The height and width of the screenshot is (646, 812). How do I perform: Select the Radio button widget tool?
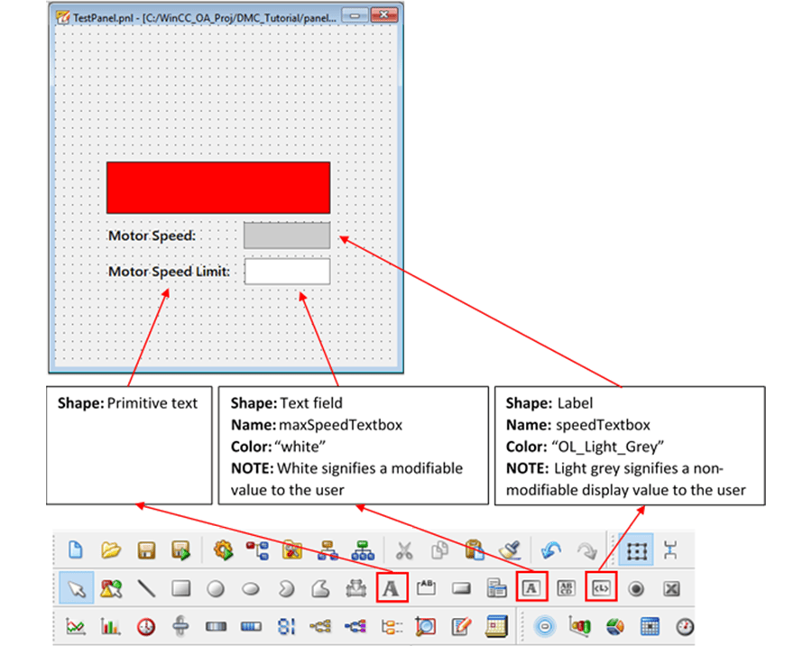[636, 588]
